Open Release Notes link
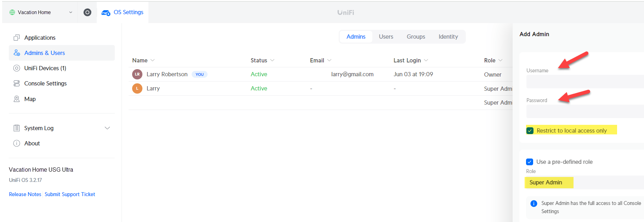 tap(25, 194)
